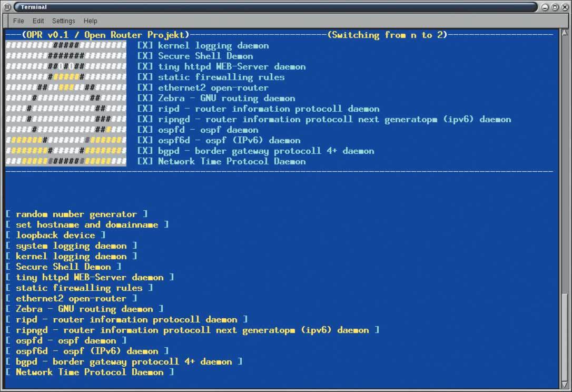572x392 pixels.
Task: Toggle the [X] for Zebra GNU routing daemon
Action: coord(145,98)
